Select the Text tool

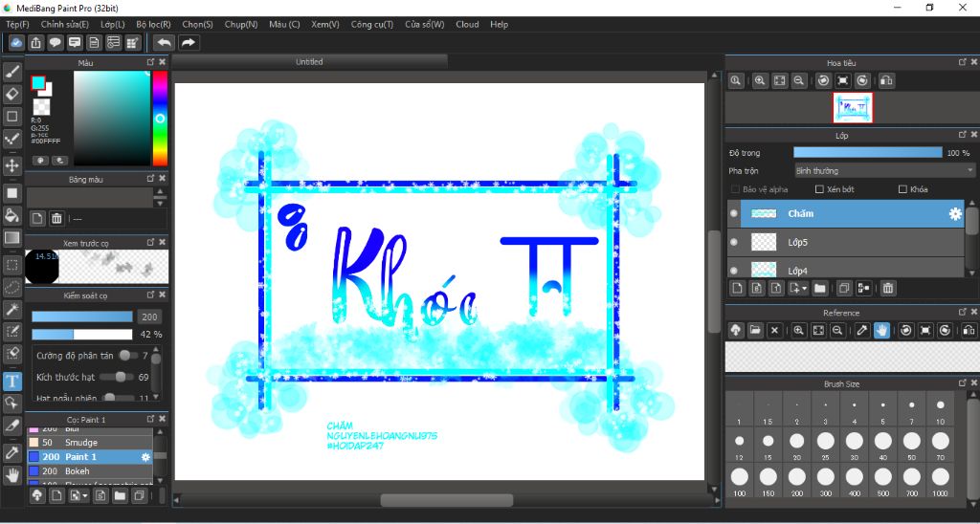pos(11,381)
